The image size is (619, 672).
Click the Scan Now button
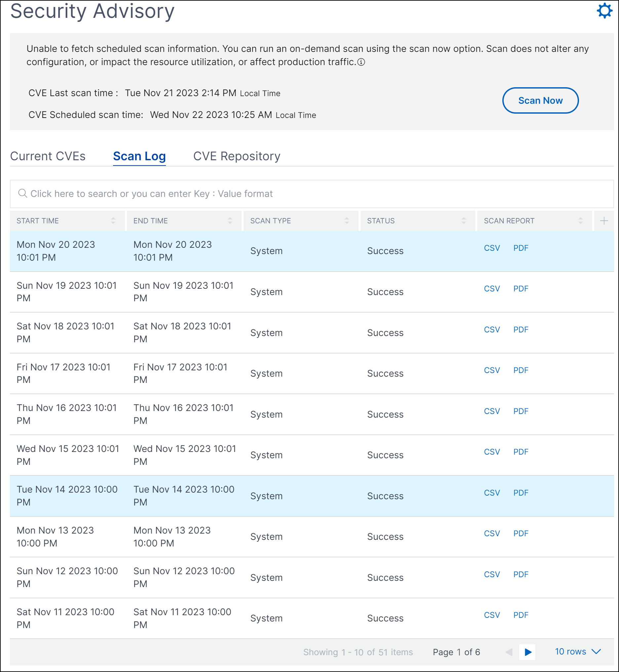click(x=540, y=100)
